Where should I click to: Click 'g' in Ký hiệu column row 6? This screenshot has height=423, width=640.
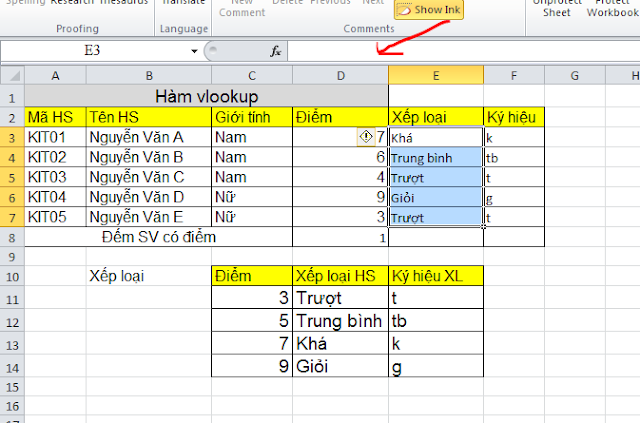coord(514,198)
